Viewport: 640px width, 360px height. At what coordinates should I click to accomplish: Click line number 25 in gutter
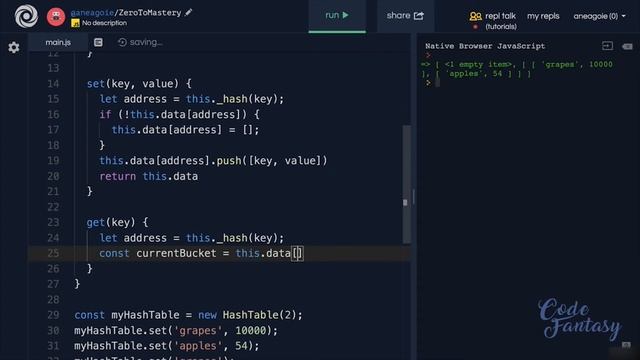coord(53,253)
